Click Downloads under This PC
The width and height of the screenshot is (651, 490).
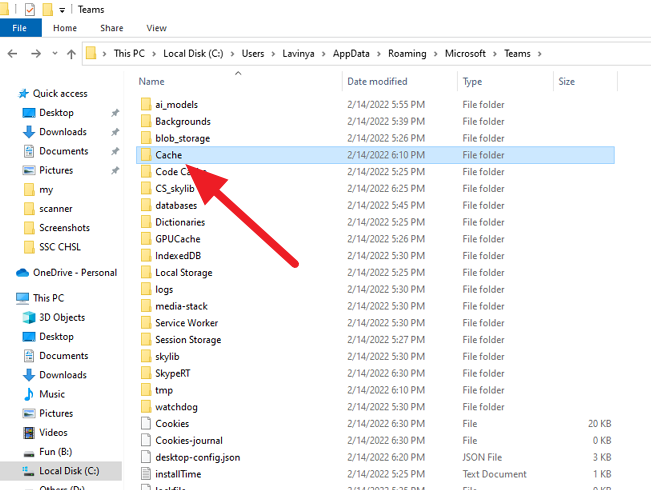point(63,375)
